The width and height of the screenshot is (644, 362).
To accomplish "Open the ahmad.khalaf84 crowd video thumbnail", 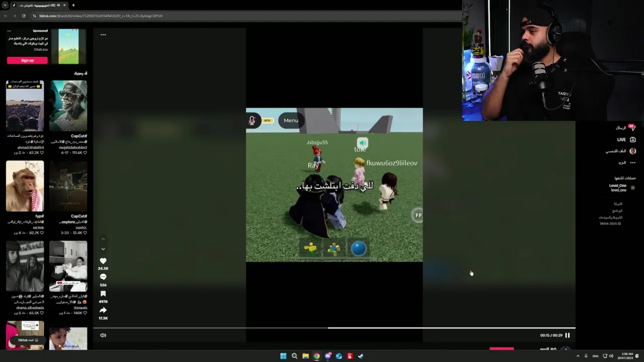I will (x=25, y=106).
